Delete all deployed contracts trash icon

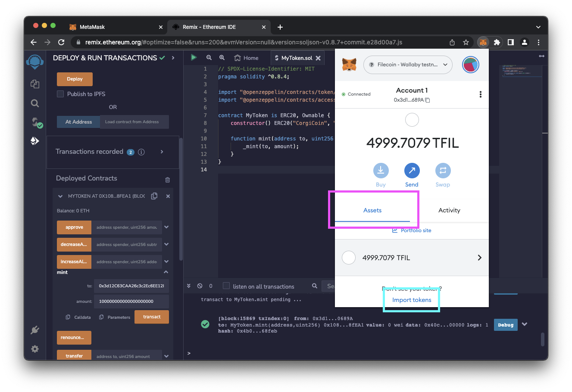(168, 180)
